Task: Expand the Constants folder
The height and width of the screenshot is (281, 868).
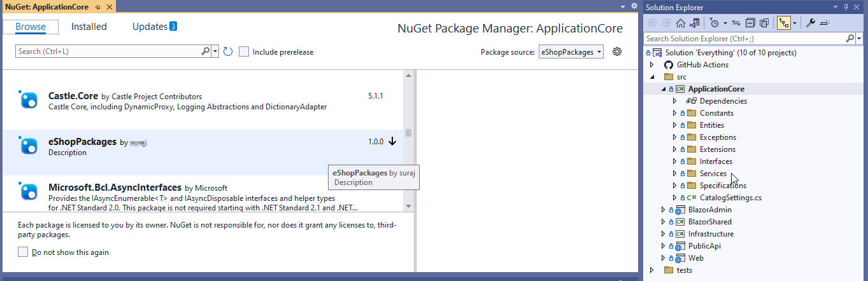Action: 675,113
